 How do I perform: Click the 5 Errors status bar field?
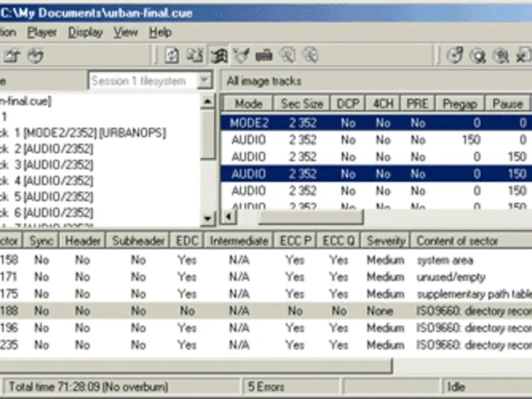click(x=291, y=387)
